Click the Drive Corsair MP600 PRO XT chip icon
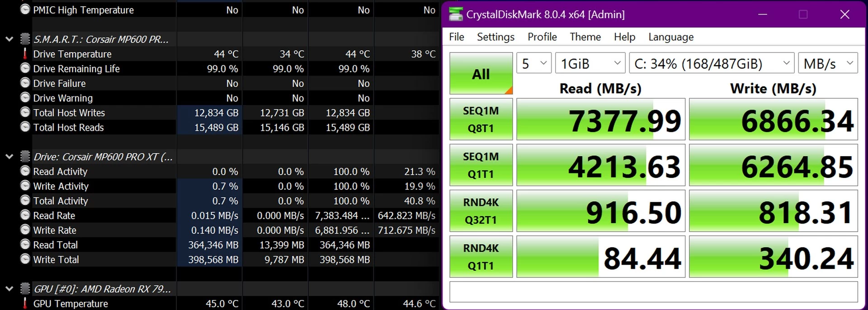The width and height of the screenshot is (868, 310). click(x=25, y=157)
